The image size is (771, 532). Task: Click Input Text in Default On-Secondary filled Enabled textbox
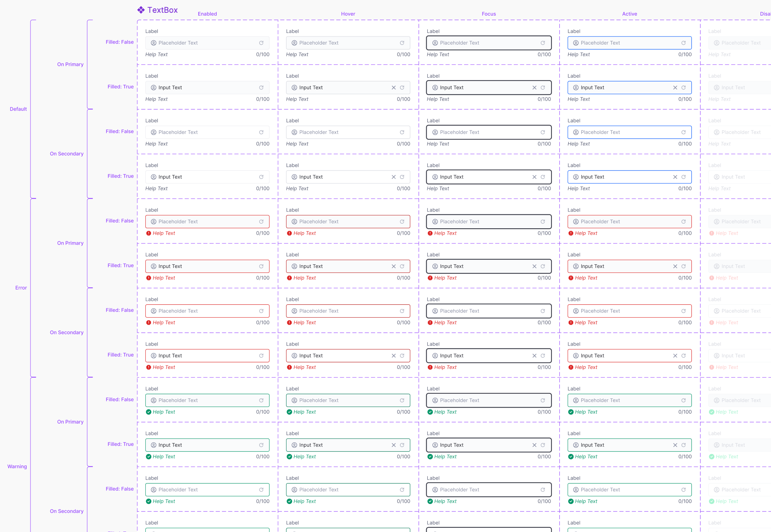coord(170,177)
